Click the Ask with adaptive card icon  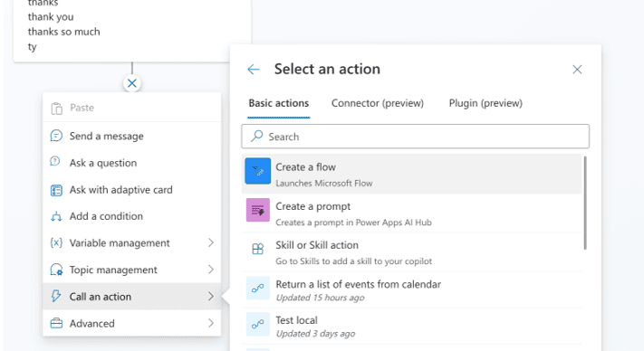tap(56, 190)
